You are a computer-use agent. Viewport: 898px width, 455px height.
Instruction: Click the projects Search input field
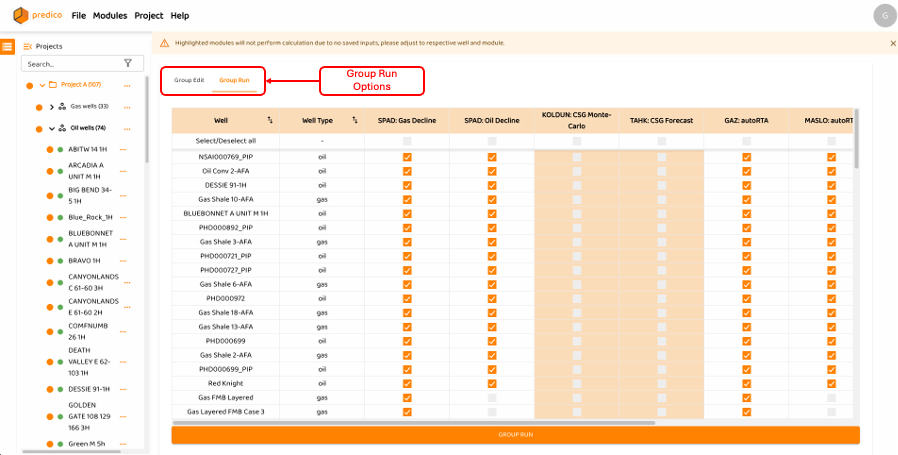[70, 63]
